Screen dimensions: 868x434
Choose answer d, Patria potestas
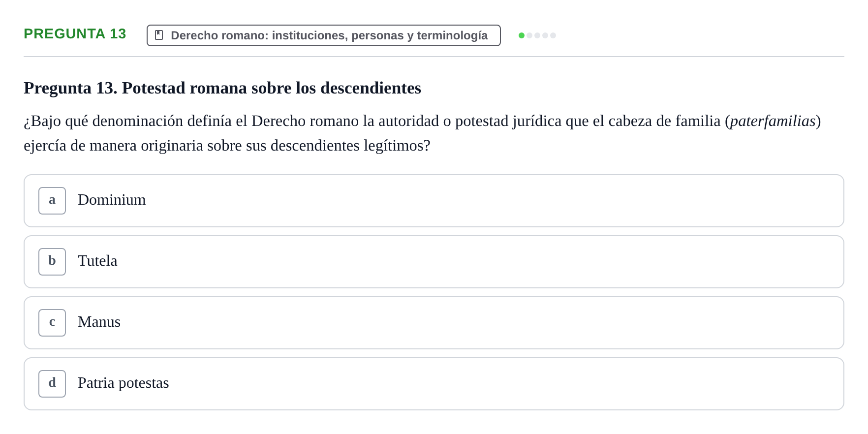click(434, 384)
